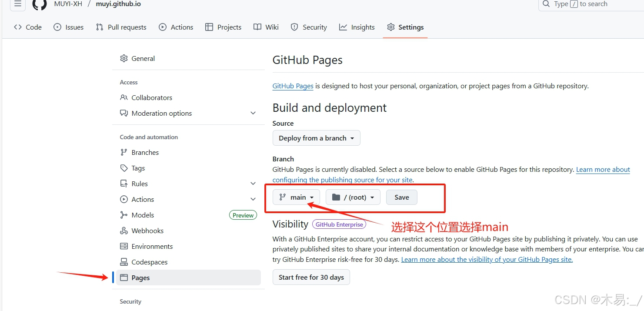Open the Actions tab in top navigation

[x=176, y=27]
